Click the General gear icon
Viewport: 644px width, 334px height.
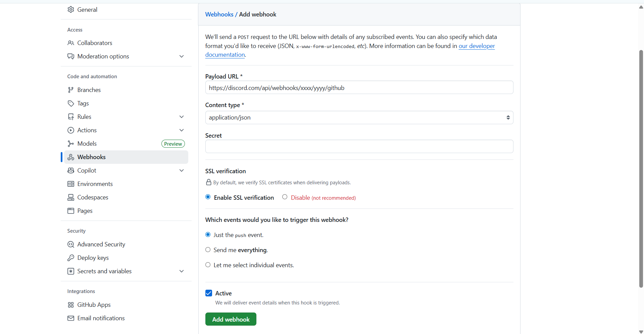pos(70,9)
